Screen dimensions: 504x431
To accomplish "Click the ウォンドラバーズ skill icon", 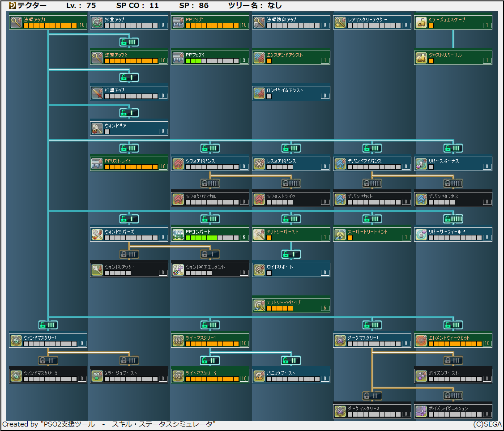I will coord(97,235).
